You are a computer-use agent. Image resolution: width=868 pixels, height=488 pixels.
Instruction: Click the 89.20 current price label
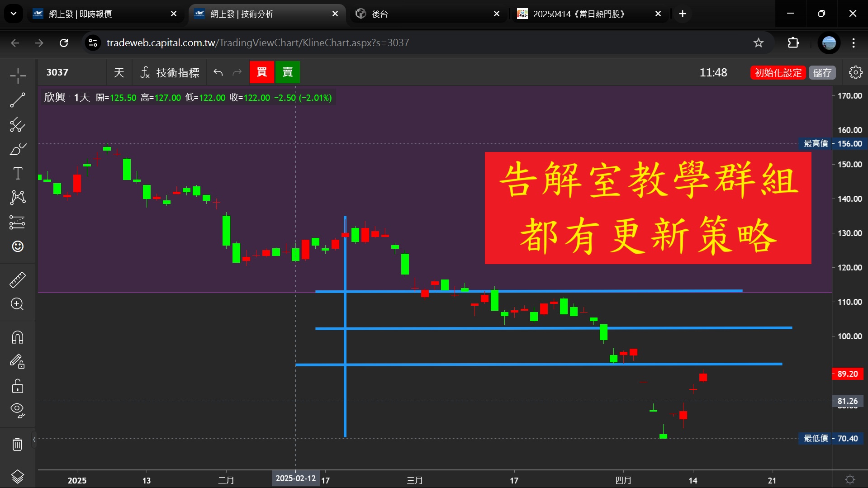847,374
